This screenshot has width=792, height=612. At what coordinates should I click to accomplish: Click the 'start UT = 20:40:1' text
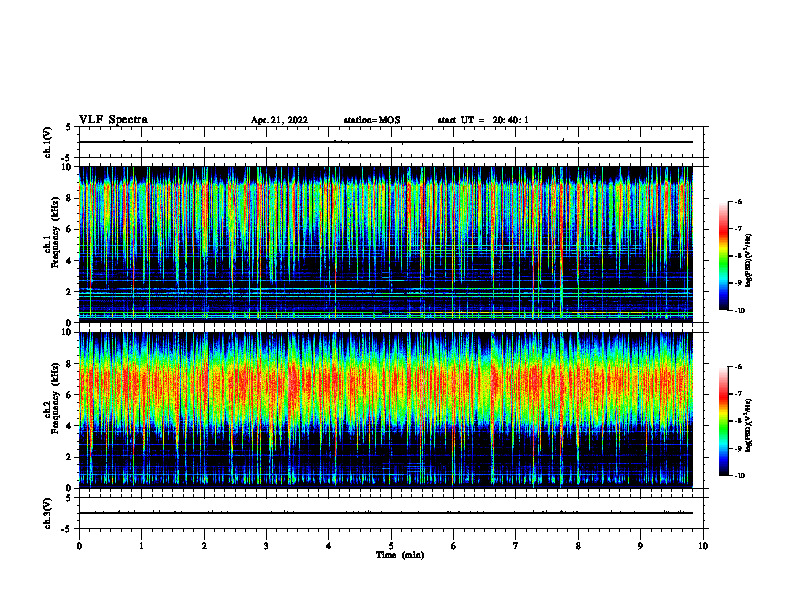click(483, 120)
